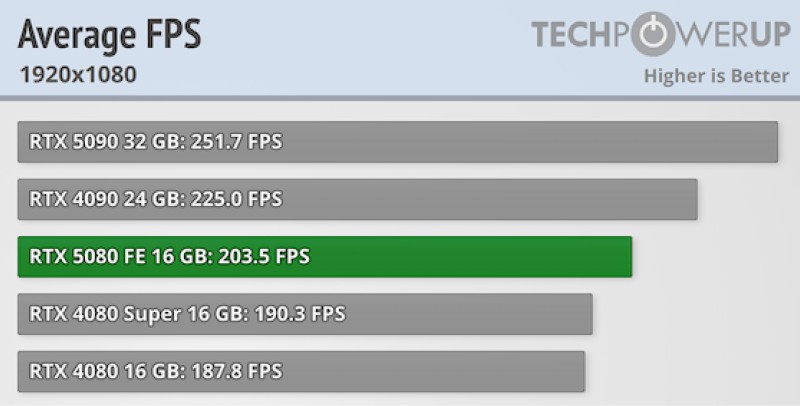Screen dimensions: 800x406
Task: Select the RTX 5090 32 GB bar
Action: (397, 142)
